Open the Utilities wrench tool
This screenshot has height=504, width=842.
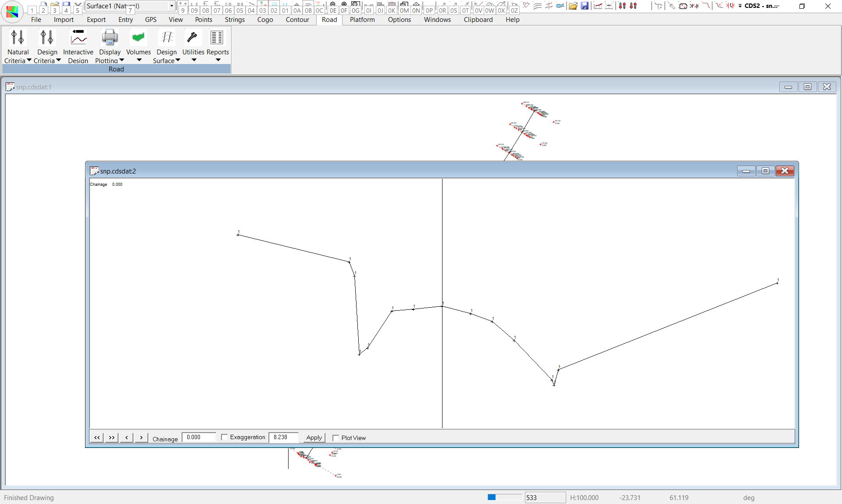click(x=193, y=38)
